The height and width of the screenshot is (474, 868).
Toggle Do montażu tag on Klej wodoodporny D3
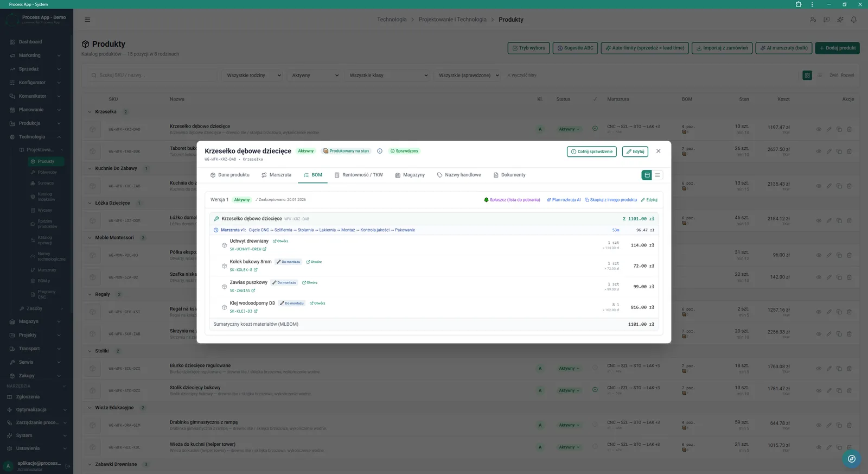click(292, 303)
